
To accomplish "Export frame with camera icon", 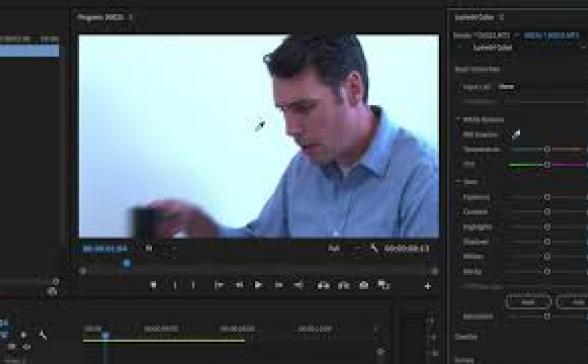I will (363, 285).
